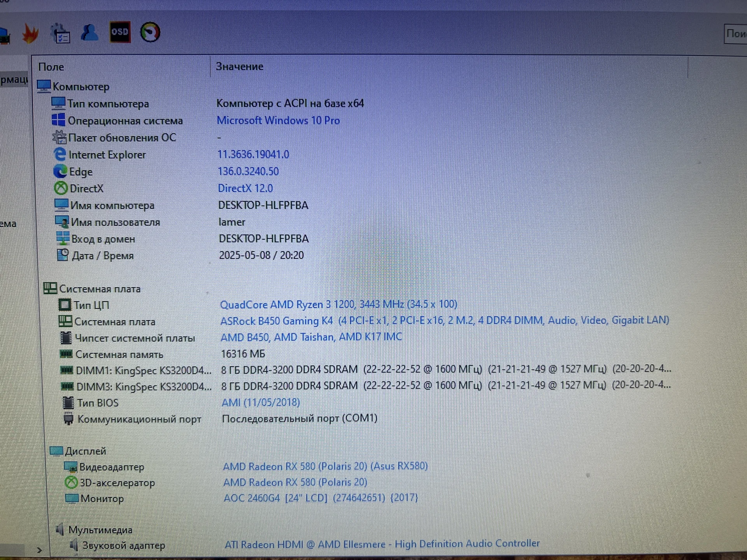Click the flame stability test icon
The height and width of the screenshot is (560, 747).
pos(30,33)
